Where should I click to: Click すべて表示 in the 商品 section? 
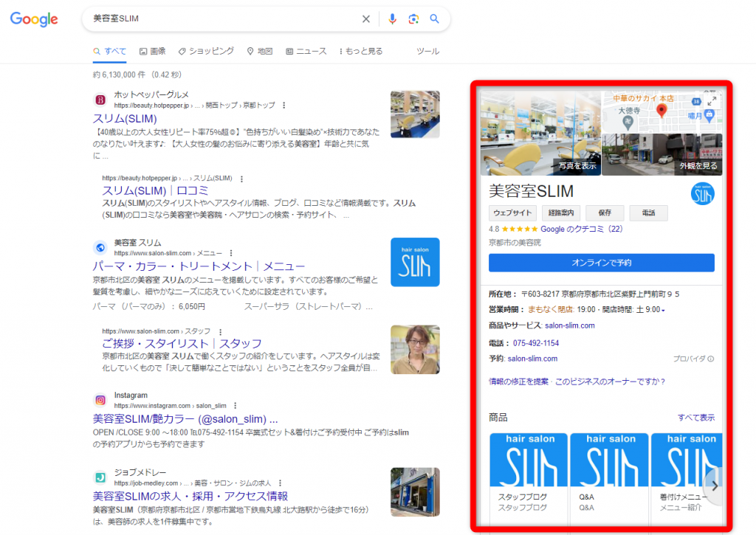pyautogui.click(x=695, y=418)
